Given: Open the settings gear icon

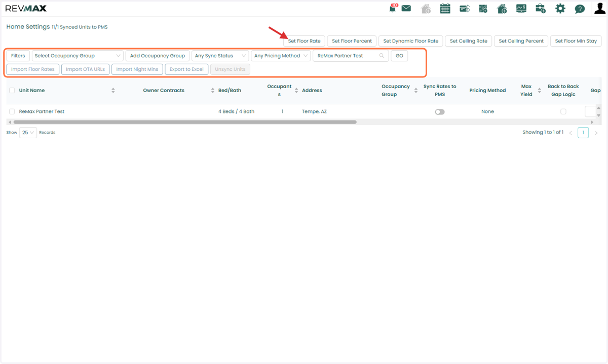Looking at the screenshot, I should [x=560, y=9].
